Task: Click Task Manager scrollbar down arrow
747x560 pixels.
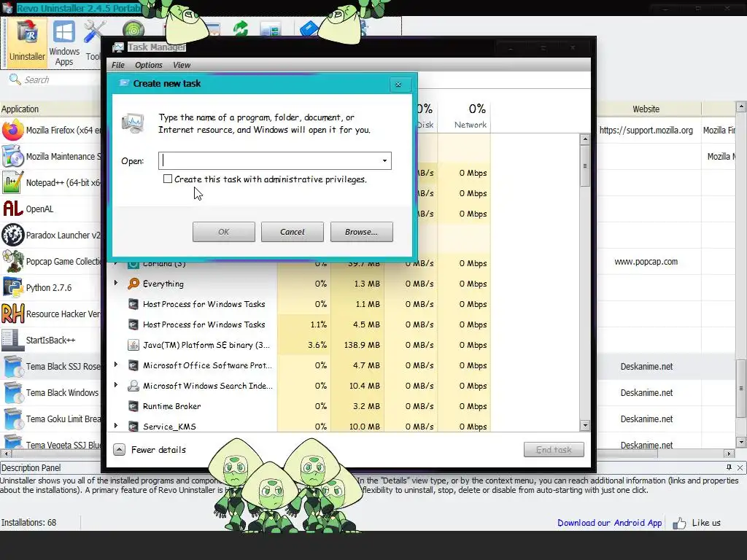Action: [585, 426]
